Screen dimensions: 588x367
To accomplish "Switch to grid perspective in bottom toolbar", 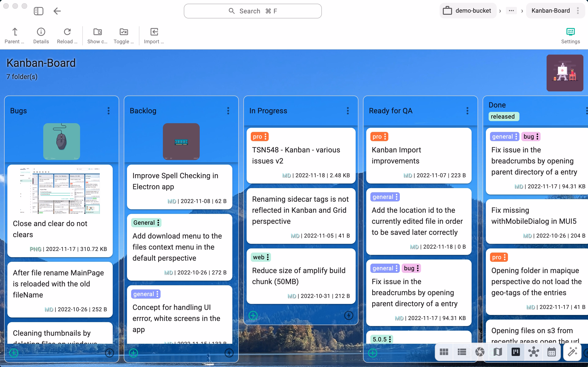I will tap(444, 352).
